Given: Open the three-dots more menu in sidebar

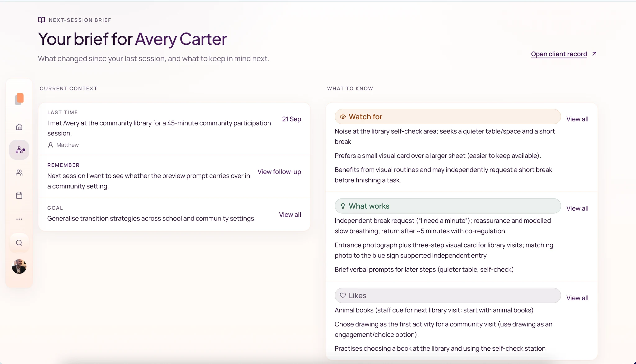Looking at the screenshot, I should (19, 219).
